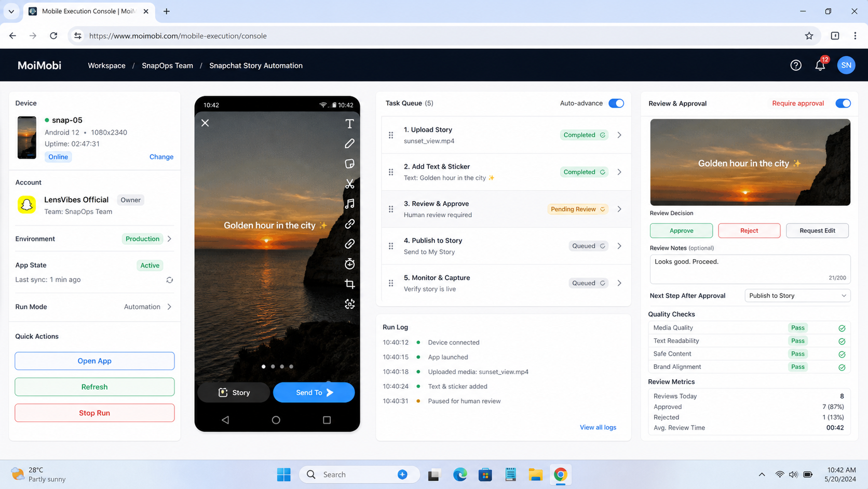Click the Change device link
Viewport: 868px width, 489px height.
[161, 157]
